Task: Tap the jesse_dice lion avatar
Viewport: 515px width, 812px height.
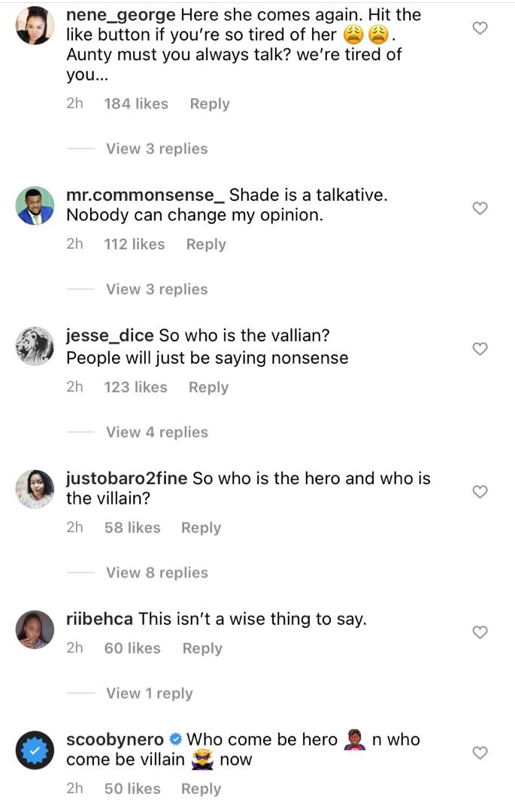Action: [35, 346]
